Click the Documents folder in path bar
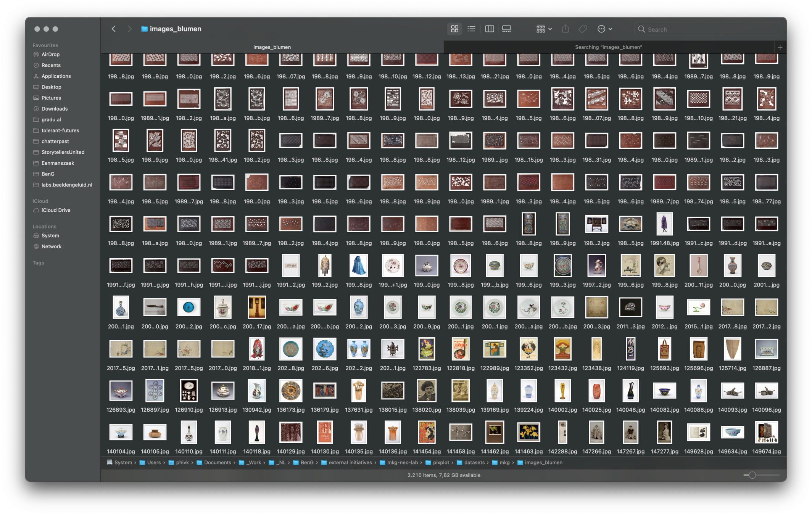 click(217, 462)
